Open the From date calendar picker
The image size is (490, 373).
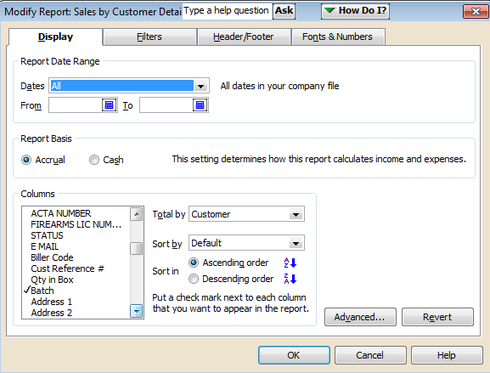109,105
